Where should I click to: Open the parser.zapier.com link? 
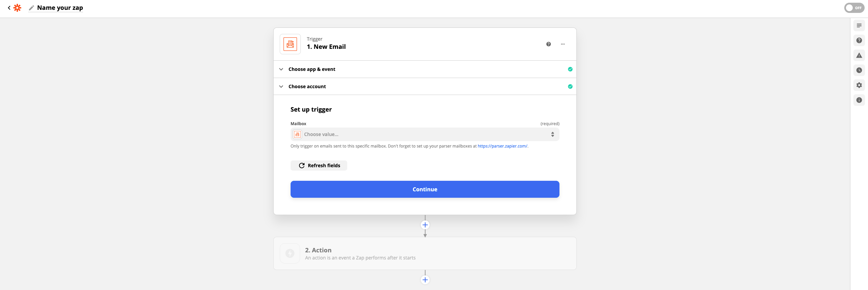(502, 146)
